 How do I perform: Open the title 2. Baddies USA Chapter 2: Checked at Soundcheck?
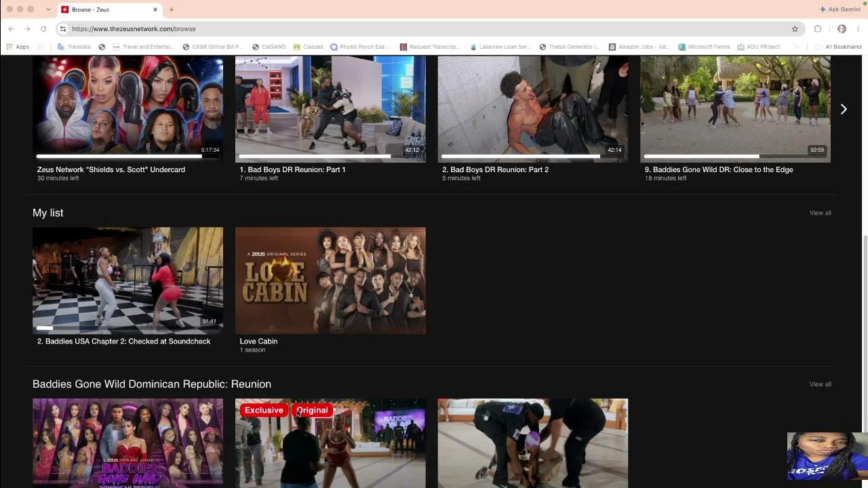point(123,341)
